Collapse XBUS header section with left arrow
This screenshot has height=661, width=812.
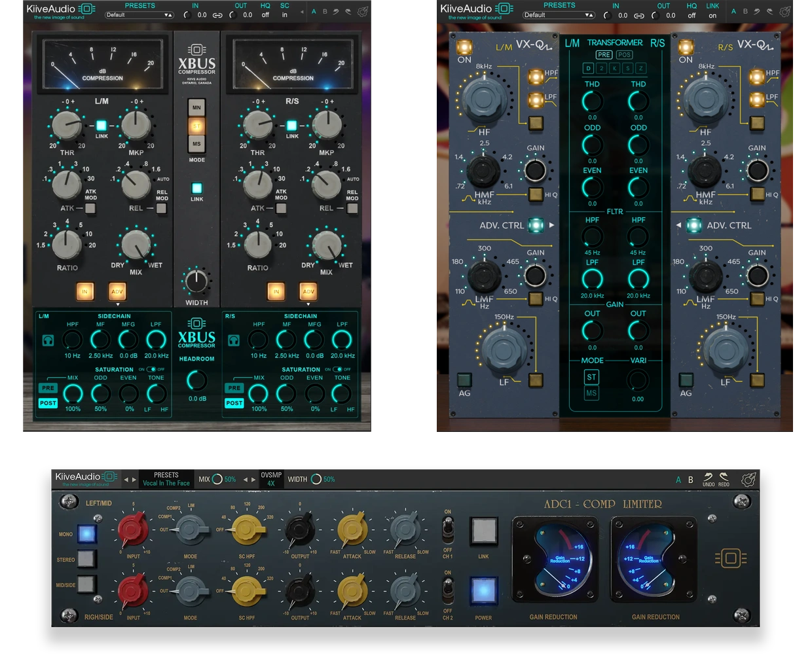point(302,12)
